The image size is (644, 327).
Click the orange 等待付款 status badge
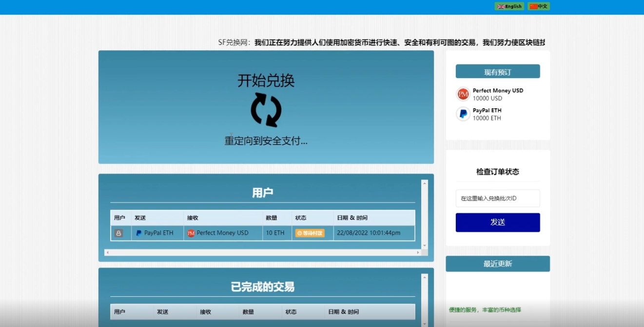[x=310, y=233]
